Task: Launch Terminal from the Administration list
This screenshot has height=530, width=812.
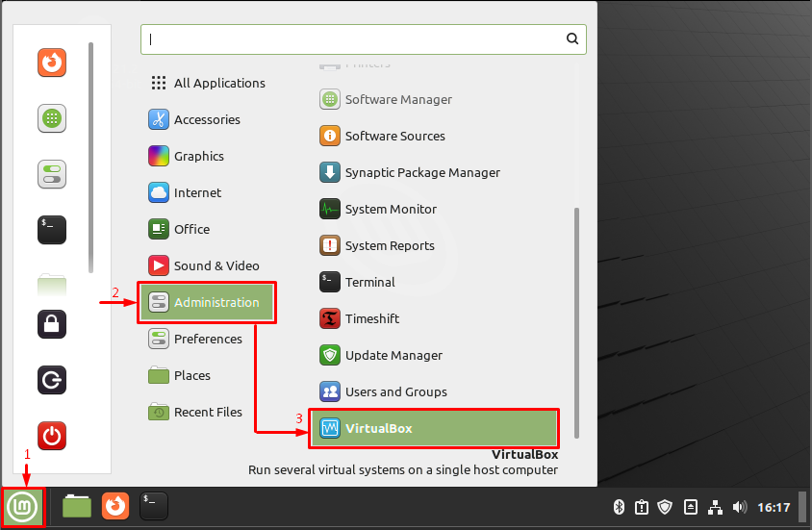Action: (434, 282)
